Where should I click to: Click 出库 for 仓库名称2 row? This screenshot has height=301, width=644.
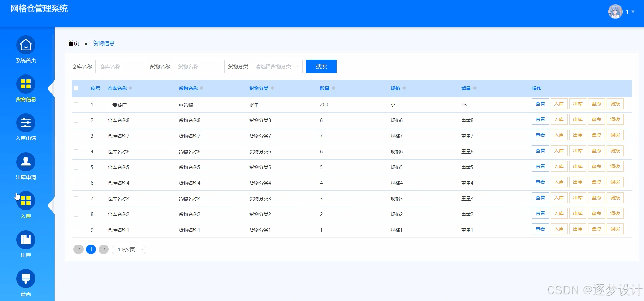(x=578, y=213)
